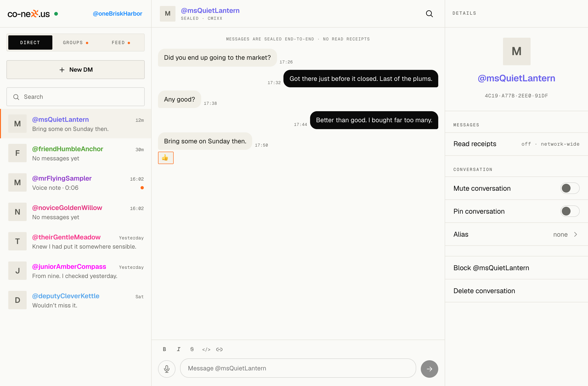Screen dimensions: 588x386
Task: Click unread dot on mrFlyingSampler row
Action: (142, 187)
